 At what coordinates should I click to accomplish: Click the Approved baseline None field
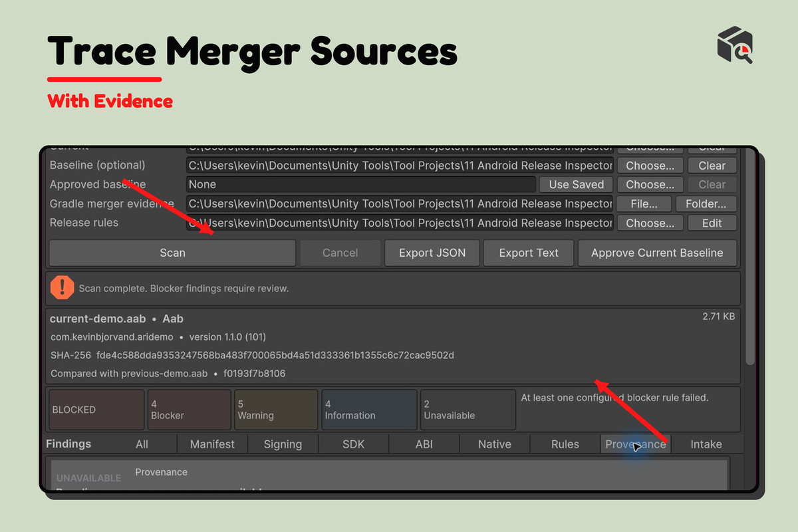coord(360,184)
